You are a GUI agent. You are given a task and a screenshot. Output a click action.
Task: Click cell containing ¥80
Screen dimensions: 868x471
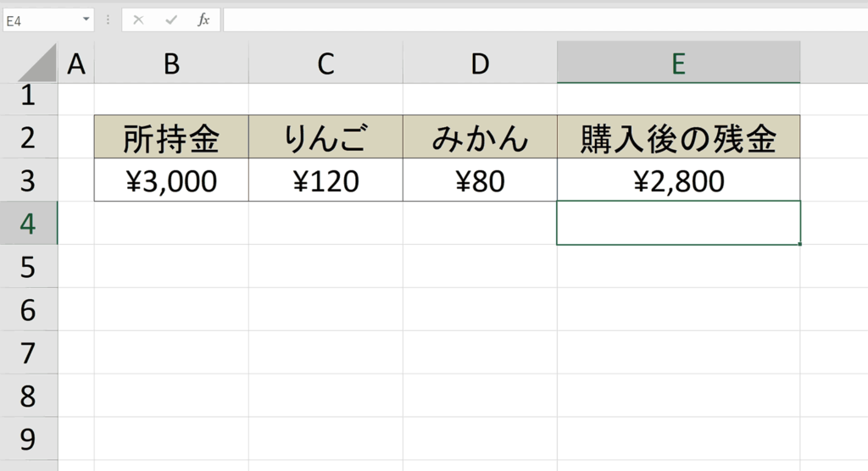coord(480,181)
